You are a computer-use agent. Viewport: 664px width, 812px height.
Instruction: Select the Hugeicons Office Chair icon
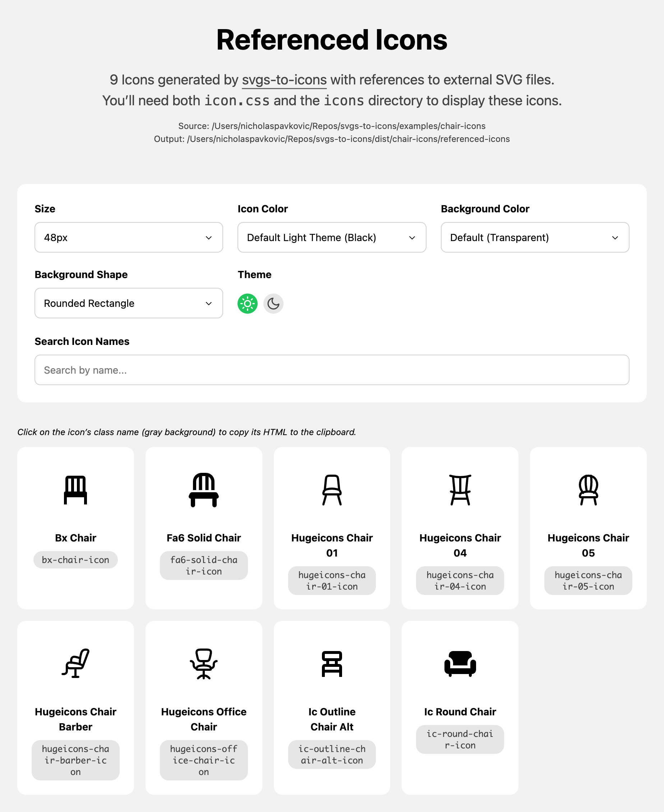click(x=203, y=664)
